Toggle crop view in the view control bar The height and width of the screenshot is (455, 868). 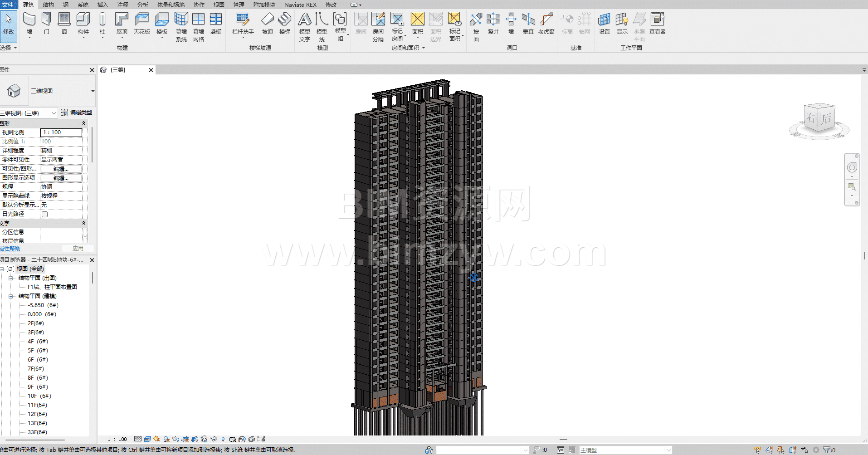(185, 439)
